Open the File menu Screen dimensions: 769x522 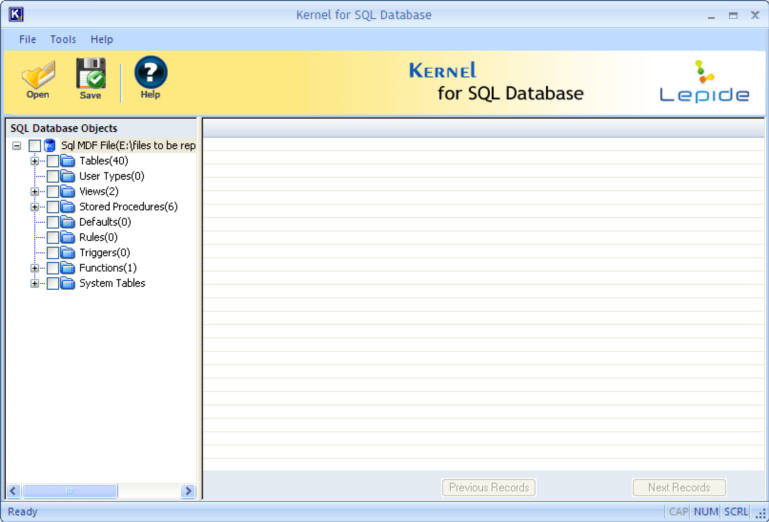[27, 39]
